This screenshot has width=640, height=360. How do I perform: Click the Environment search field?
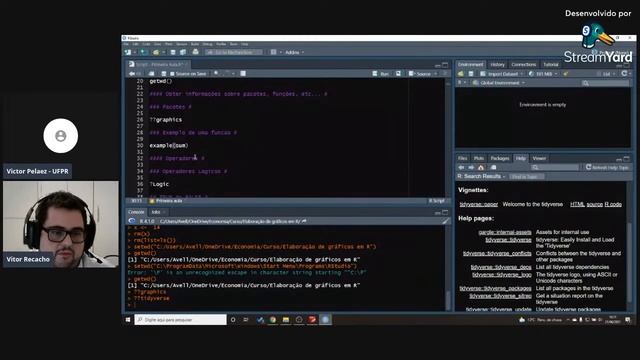coord(606,83)
